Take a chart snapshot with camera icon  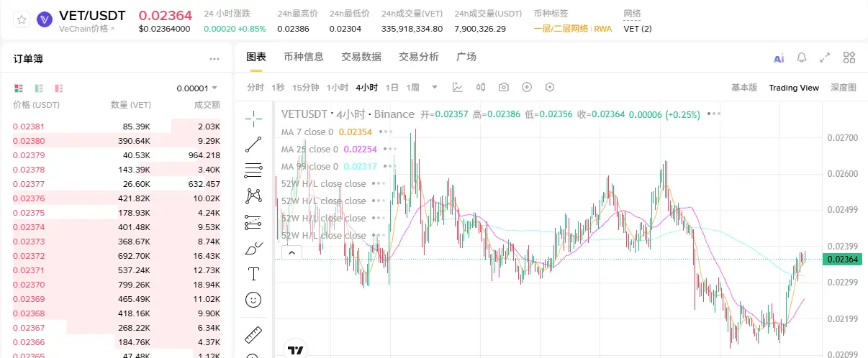[504, 87]
